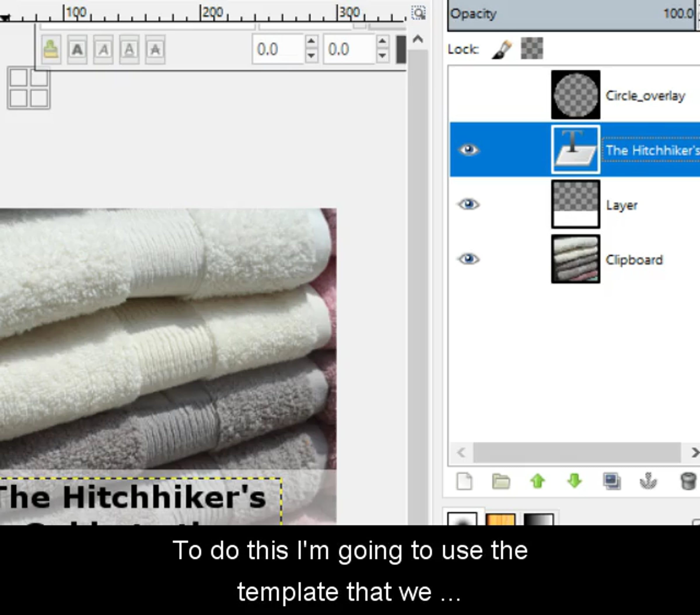
Task: Hide the Clipboard layer
Action: 468,259
